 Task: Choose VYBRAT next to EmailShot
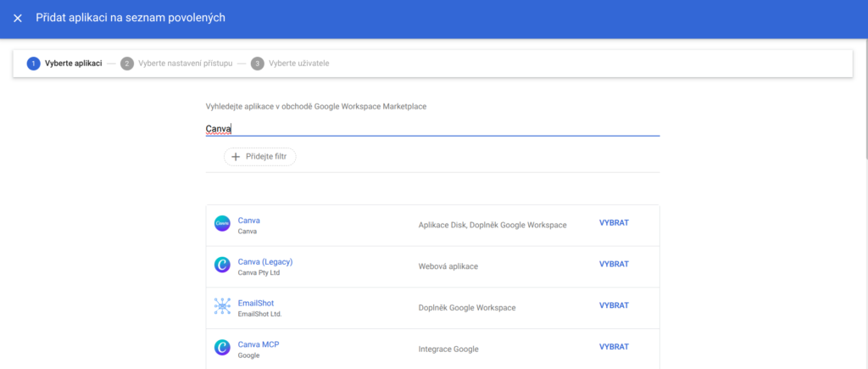[x=614, y=305]
